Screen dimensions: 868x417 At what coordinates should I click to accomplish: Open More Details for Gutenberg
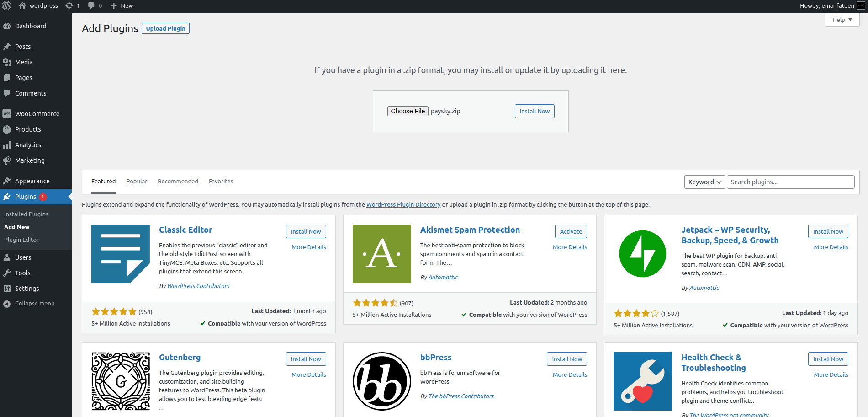click(309, 374)
